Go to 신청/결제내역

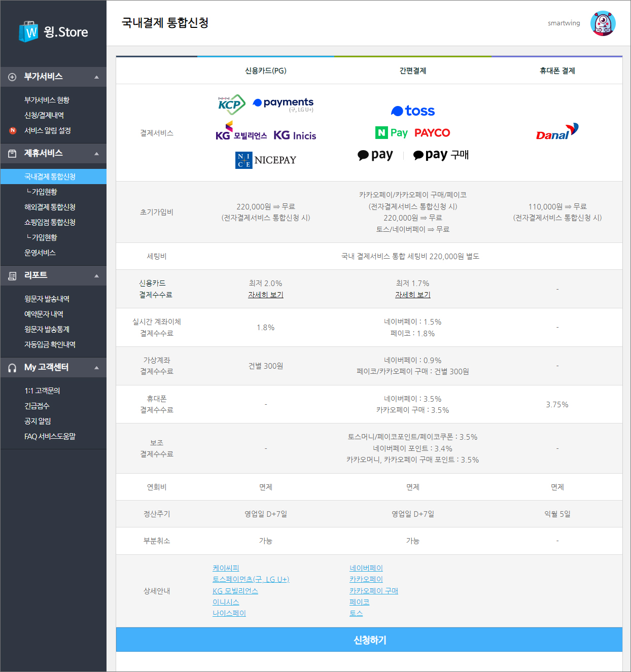[x=44, y=116]
